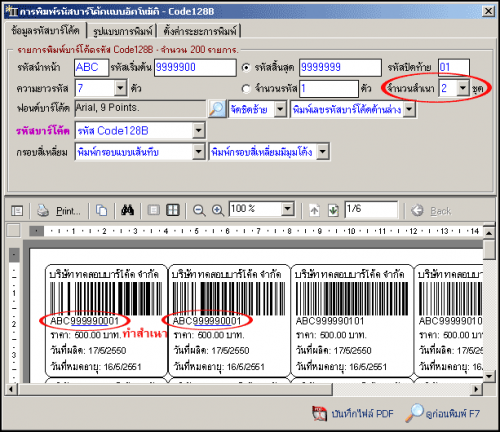Click บันทึกไฟล์ PDF button
The height and width of the screenshot is (432, 500).
click(x=353, y=414)
